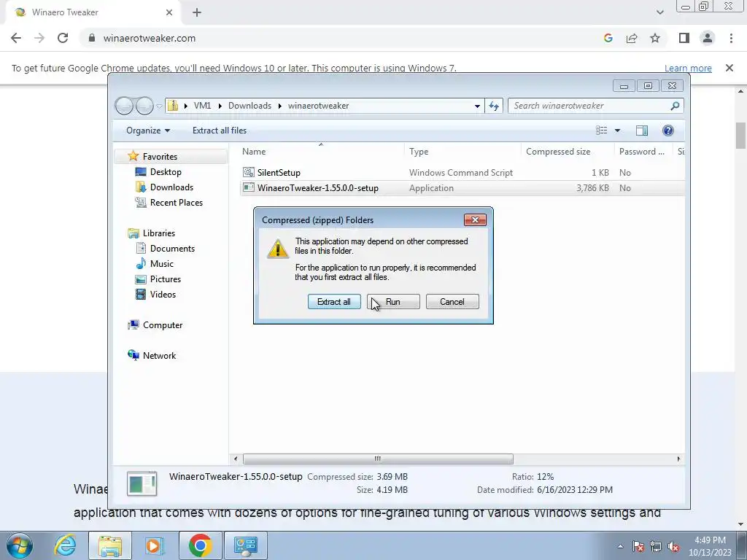Click the Run button in the dialog
Screen dimensions: 747x560
tap(393, 302)
